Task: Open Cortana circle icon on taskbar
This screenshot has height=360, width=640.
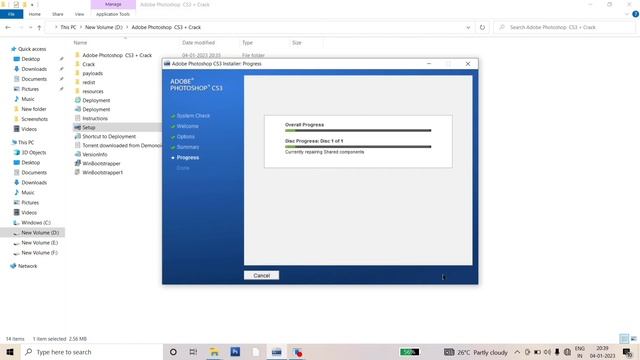Action: 173,352
